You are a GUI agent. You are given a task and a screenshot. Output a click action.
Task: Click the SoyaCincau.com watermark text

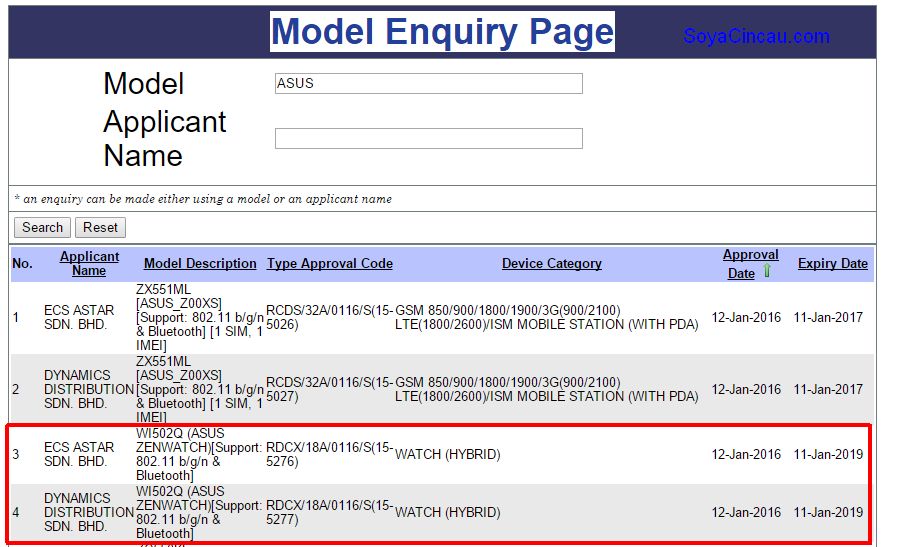click(756, 37)
